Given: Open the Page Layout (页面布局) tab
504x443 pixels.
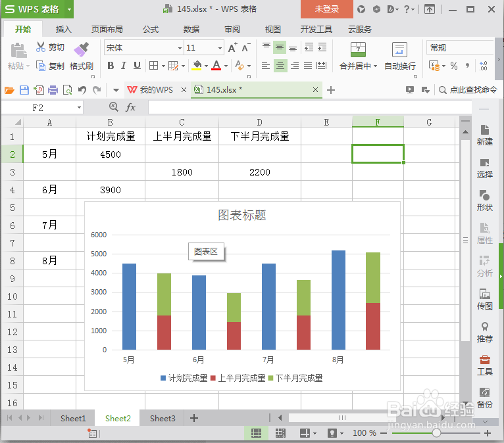Looking at the screenshot, I should coord(107,30).
